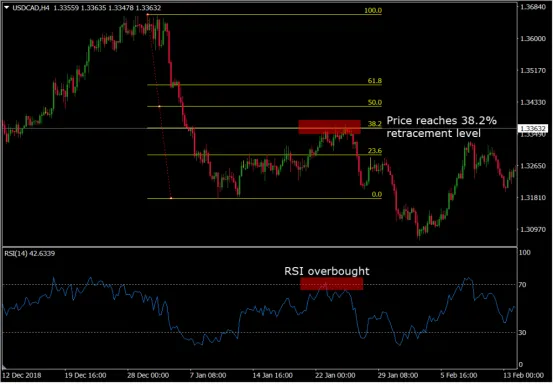
Task: Click the 7 Jan 08:00 time label
Action: pyautogui.click(x=208, y=375)
